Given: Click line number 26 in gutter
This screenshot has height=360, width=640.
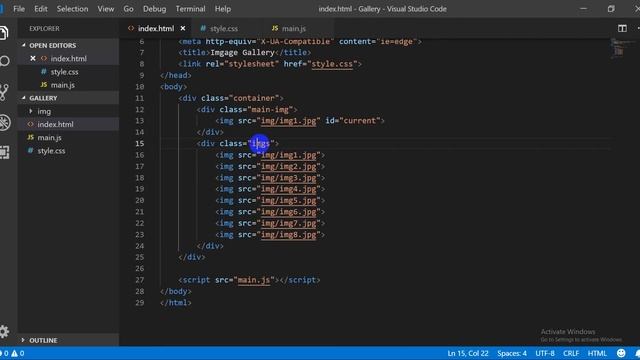Looking at the screenshot, I should click(x=140, y=269).
